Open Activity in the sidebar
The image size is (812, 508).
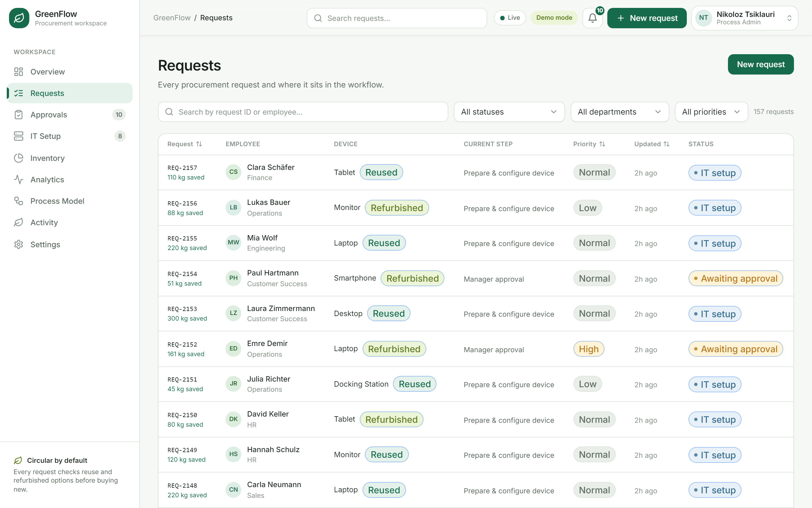69,222
